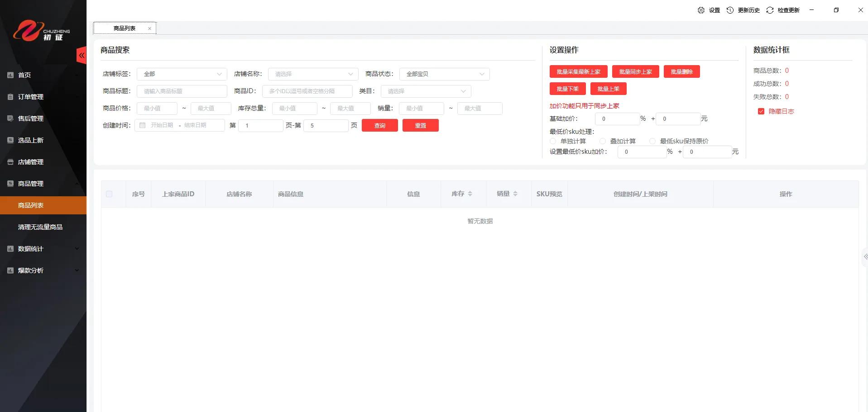Click calendar icon in 创建时间 field
This screenshot has height=412, width=868.
(143, 125)
